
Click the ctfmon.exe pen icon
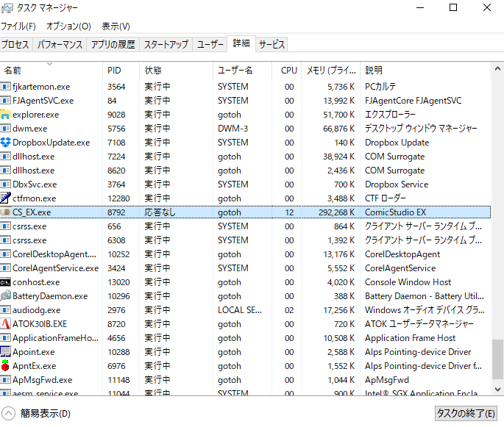click(x=5, y=198)
